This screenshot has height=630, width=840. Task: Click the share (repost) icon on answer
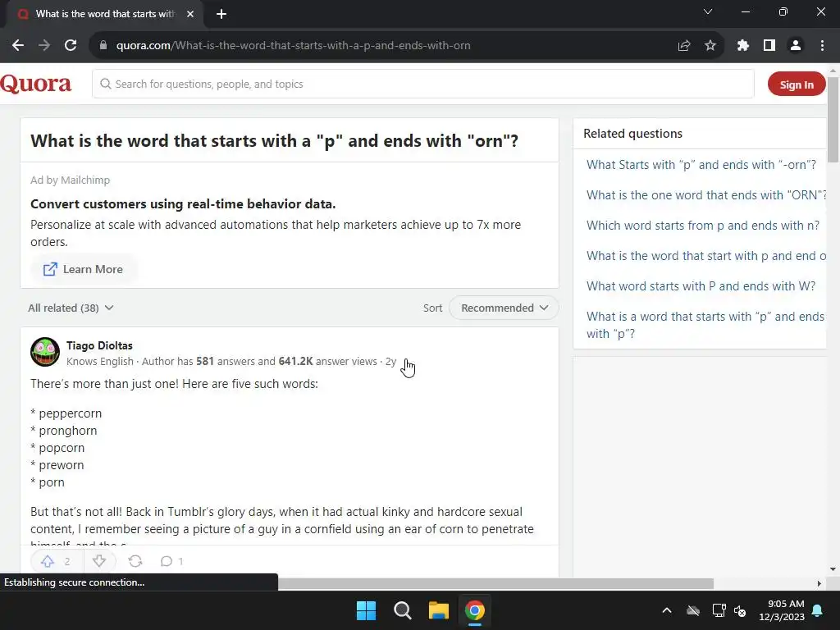click(x=135, y=561)
